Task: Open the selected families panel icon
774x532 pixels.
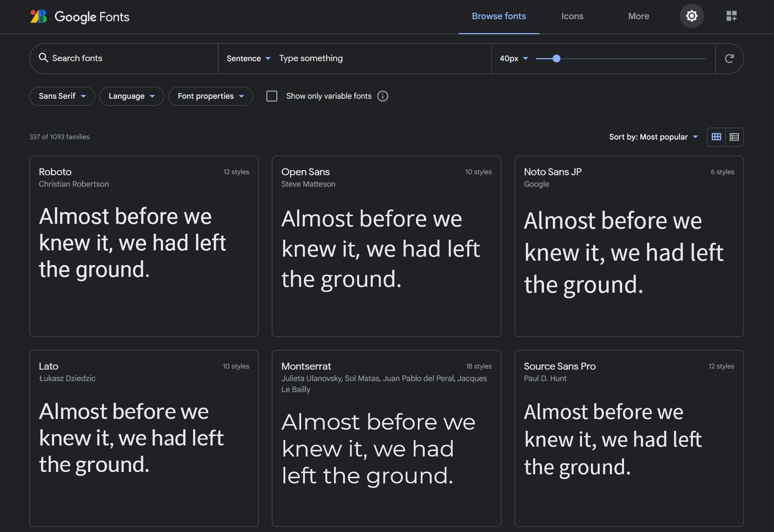Action: [x=731, y=16]
